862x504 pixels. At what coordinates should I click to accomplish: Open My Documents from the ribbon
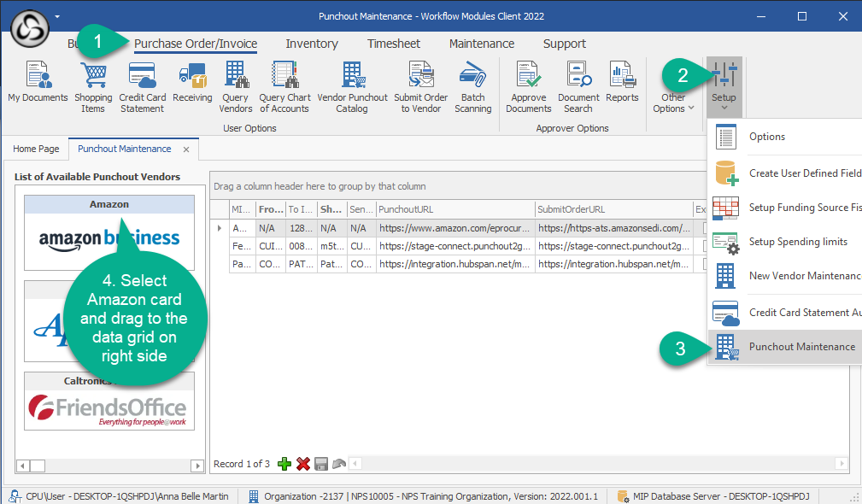tap(38, 85)
